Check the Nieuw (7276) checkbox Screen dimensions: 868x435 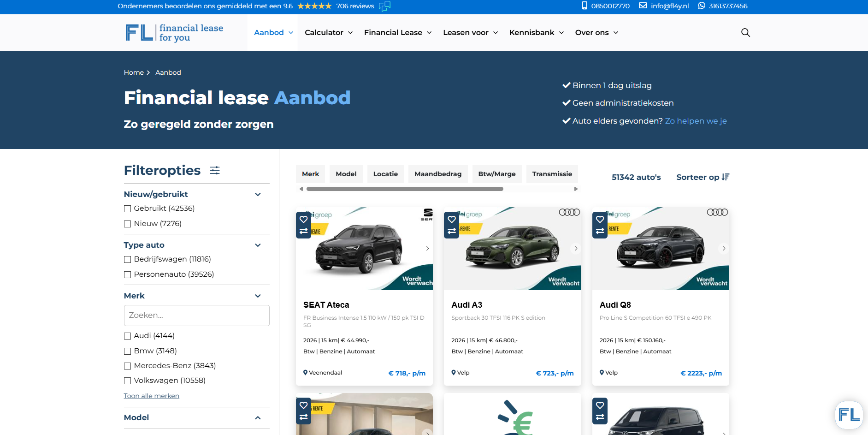pos(127,224)
